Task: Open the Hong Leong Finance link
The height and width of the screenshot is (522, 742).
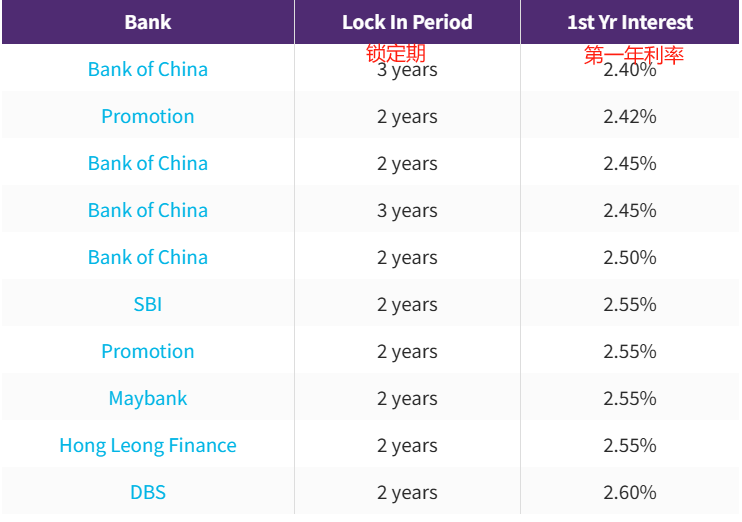Action: click(148, 445)
